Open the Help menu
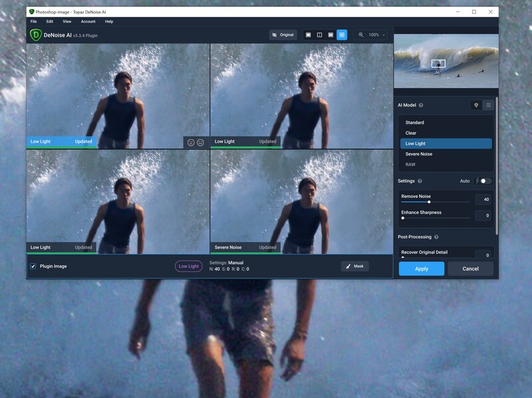This screenshot has width=532, height=398. [109, 21]
